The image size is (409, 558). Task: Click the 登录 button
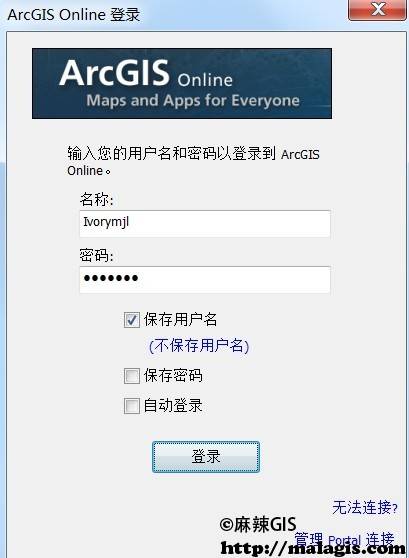point(206,457)
